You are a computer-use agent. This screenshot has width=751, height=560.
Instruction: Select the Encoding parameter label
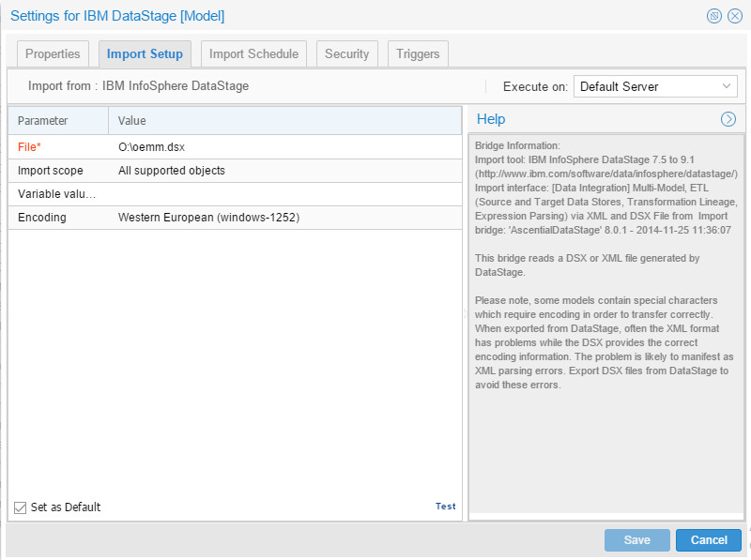tap(42, 218)
